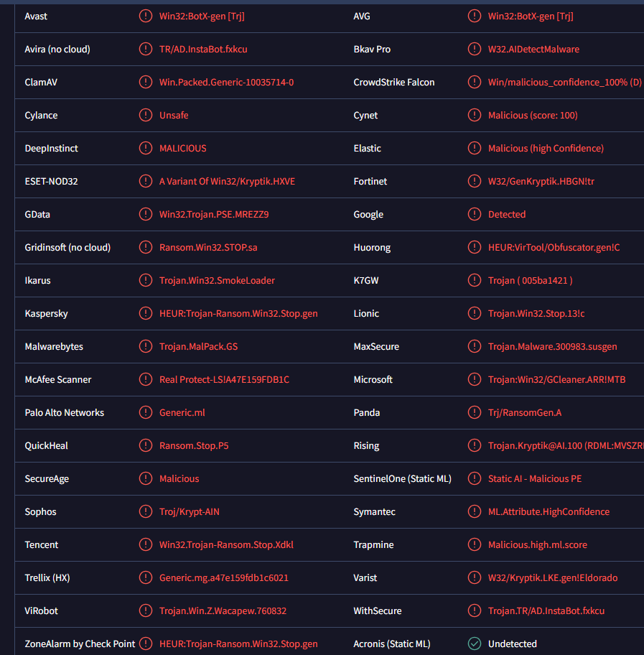Click the warning icon next to Google
The width and height of the screenshot is (644, 655).
[x=475, y=215]
